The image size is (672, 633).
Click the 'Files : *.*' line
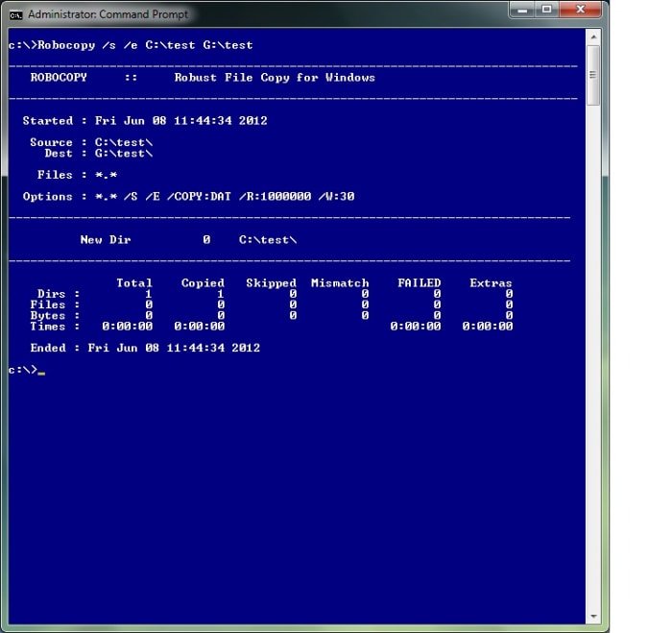(x=77, y=175)
